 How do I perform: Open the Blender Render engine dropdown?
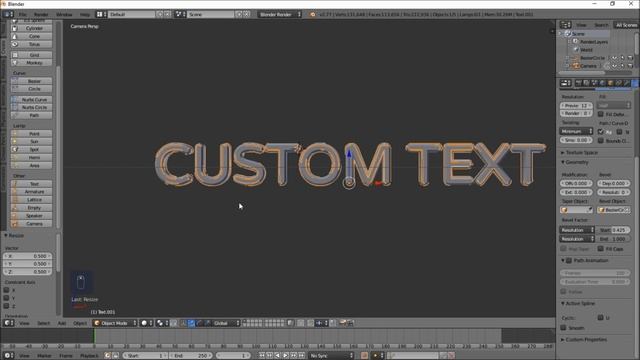(x=280, y=14)
